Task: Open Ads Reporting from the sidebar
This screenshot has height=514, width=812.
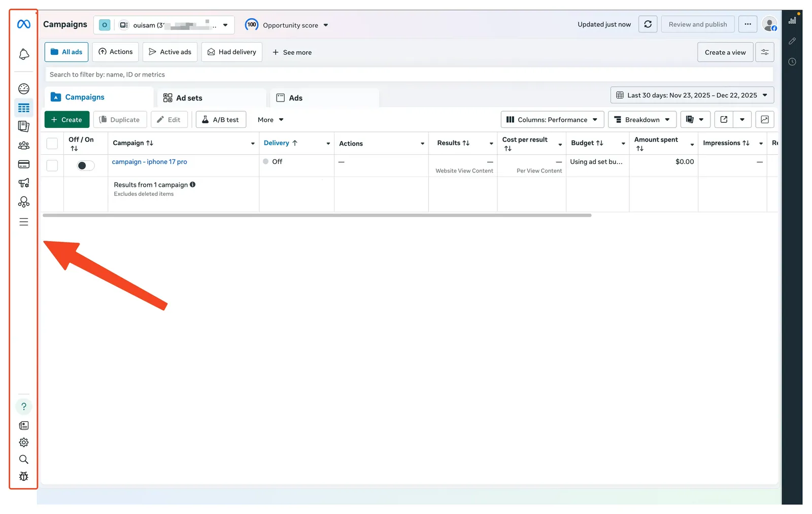Action: pos(23,126)
